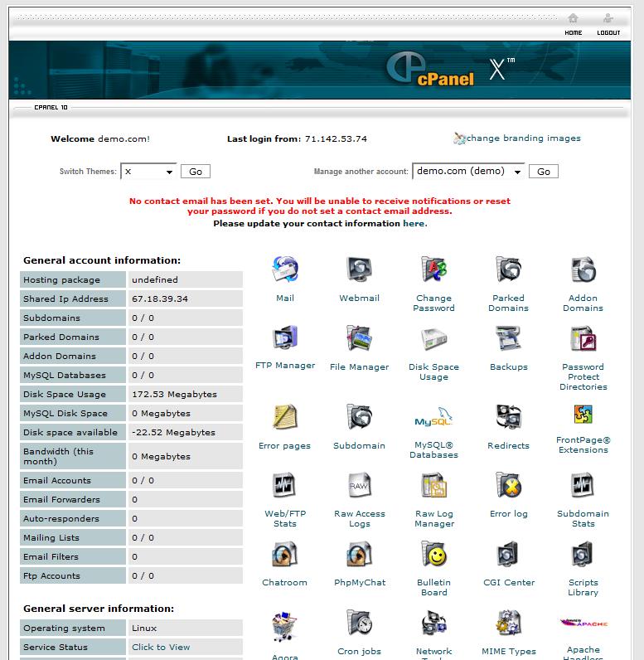Open the Raw Log Manager icon

tap(433, 485)
